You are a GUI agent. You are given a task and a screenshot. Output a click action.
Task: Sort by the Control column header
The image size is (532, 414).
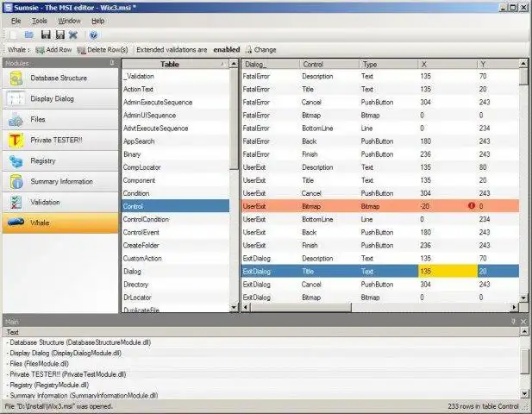(329, 64)
